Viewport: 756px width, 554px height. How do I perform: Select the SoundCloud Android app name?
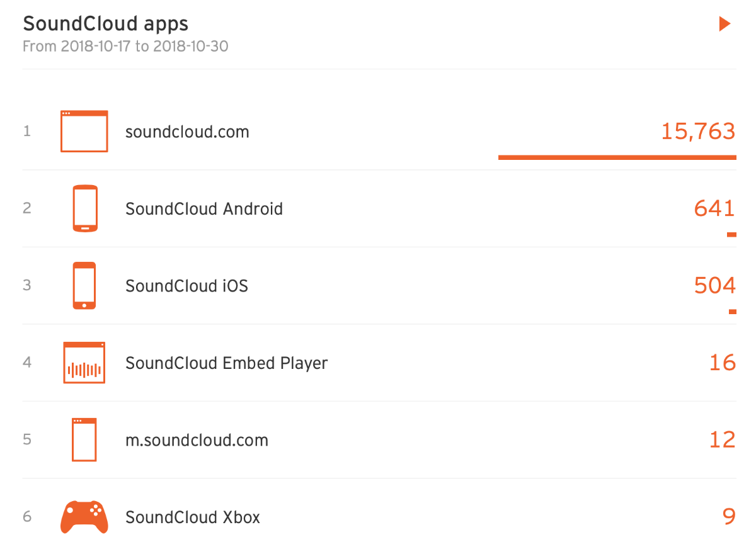click(204, 208)
